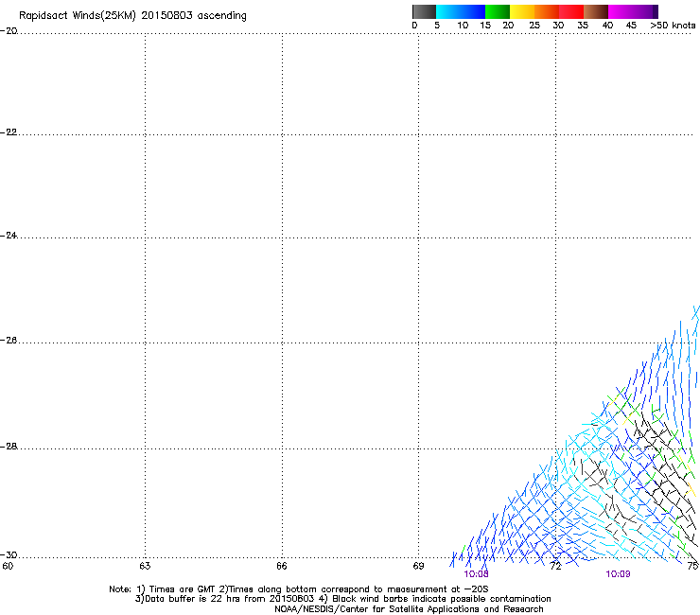700x615 pixels.
Task: Click the latitude label '-24'
Action: [x=9, y=236]
